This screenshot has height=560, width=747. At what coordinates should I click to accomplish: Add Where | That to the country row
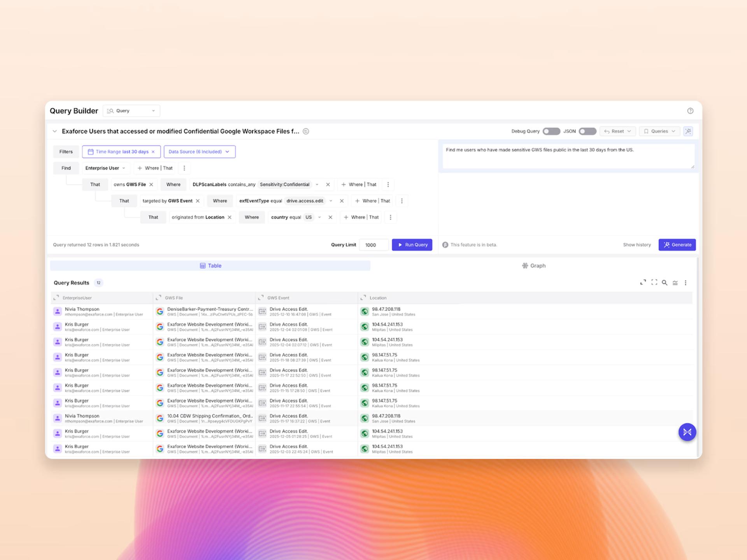click(361, 217)
